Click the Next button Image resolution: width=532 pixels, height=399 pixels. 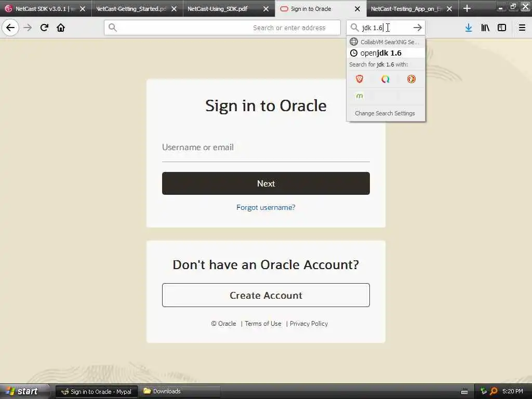265,183
